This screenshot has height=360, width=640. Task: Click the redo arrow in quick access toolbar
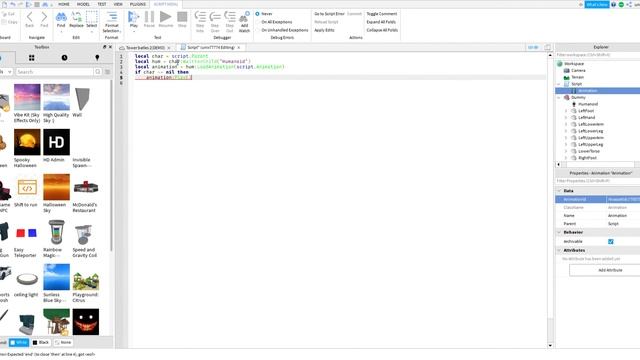(21, 4)
